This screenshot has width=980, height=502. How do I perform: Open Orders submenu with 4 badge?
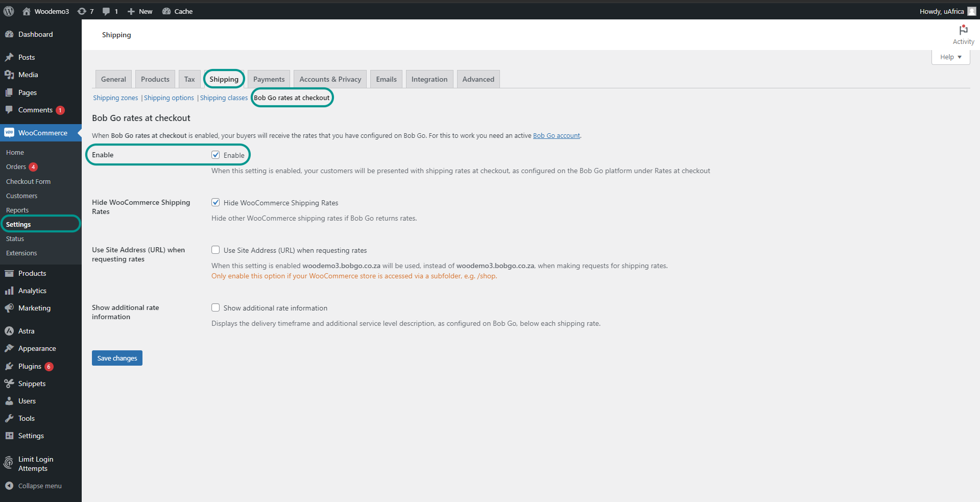click(x=22, y=167)
